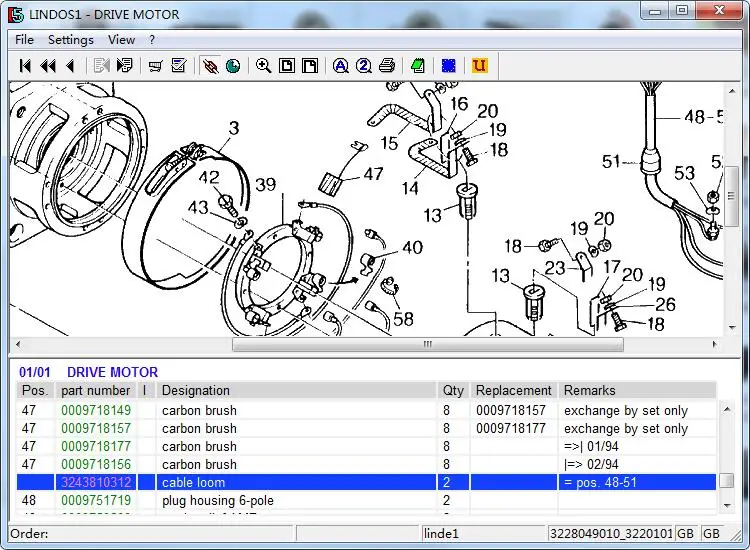Click the search icon marked A
750x550 pixels.
(x=341, y=66)
